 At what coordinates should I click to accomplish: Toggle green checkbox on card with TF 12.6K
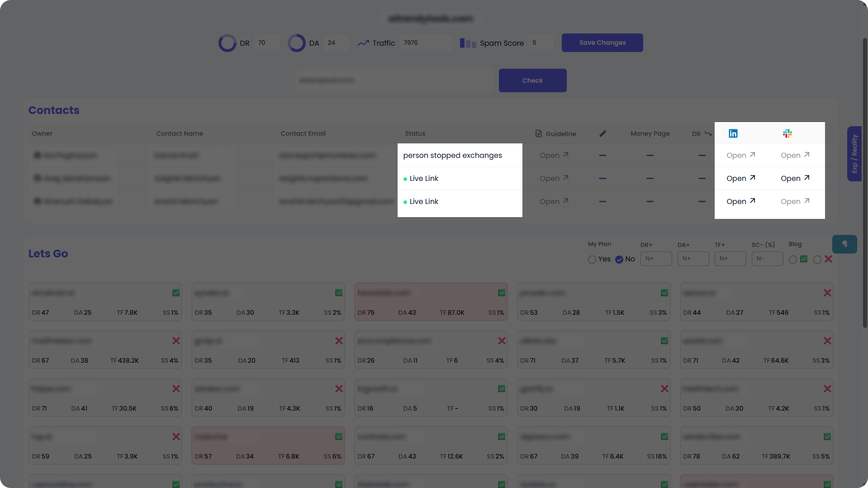click(502, 437)
